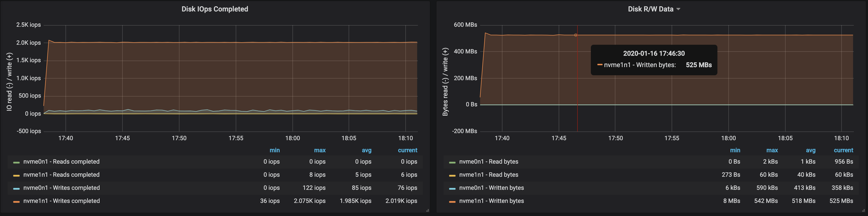Click nvme0n1 Writes completed color swatch
Image resolution: width=868 pixels, height=216 pixels.
[16, 189]
